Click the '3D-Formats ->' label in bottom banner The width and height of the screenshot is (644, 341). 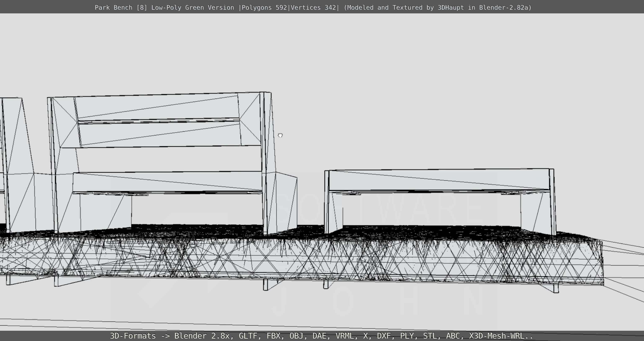tap(140, 336)
